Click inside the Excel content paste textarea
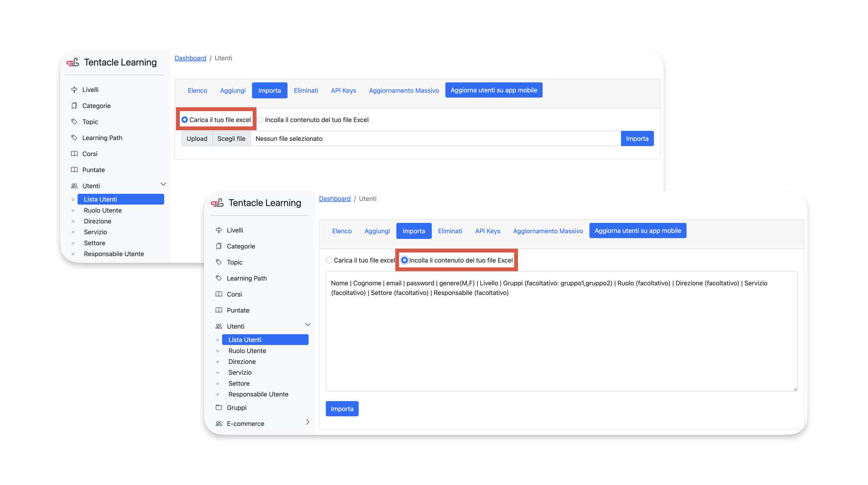 [x=561, y=337]
